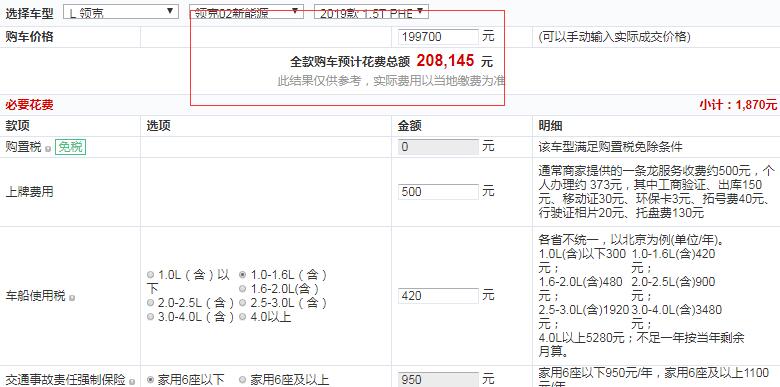The image size is (780, 387).
Task: Click the 选项 column header
Action: point(158,126)
